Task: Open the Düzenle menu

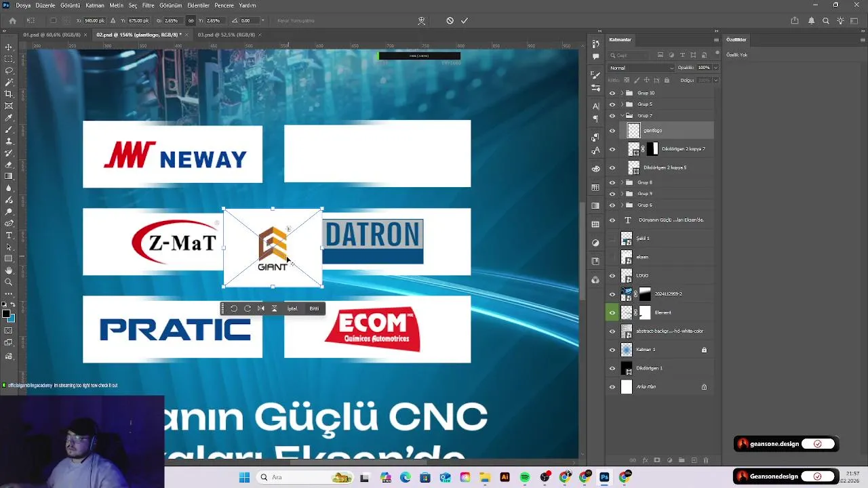Action: click(x=45, y=5)
